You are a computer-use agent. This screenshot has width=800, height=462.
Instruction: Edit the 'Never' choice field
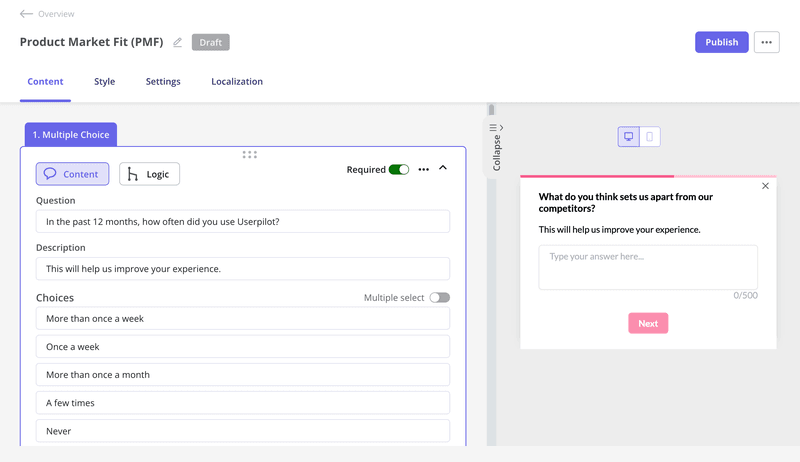[243, 431]
